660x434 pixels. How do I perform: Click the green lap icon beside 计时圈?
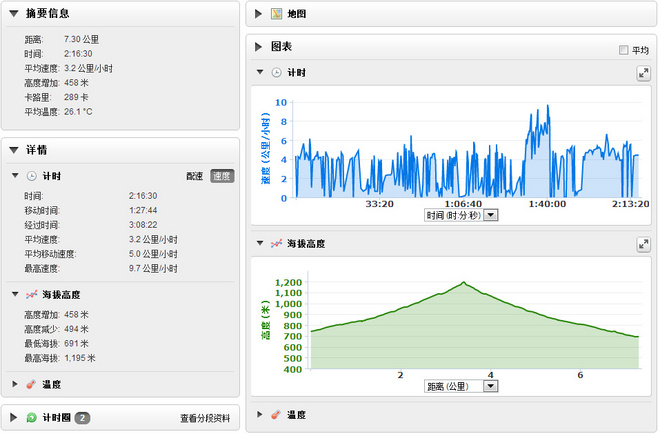(32, 418)
